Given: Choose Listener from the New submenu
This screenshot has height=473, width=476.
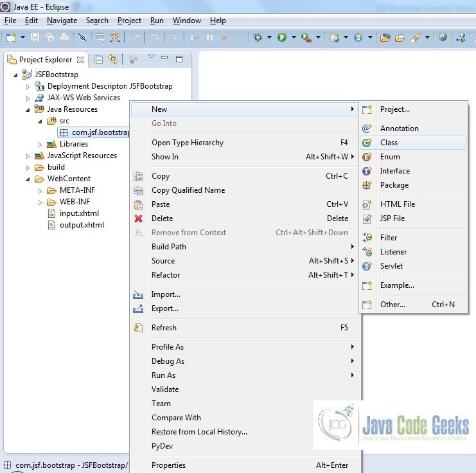Looking at the screenshot, I should (413, 252).
